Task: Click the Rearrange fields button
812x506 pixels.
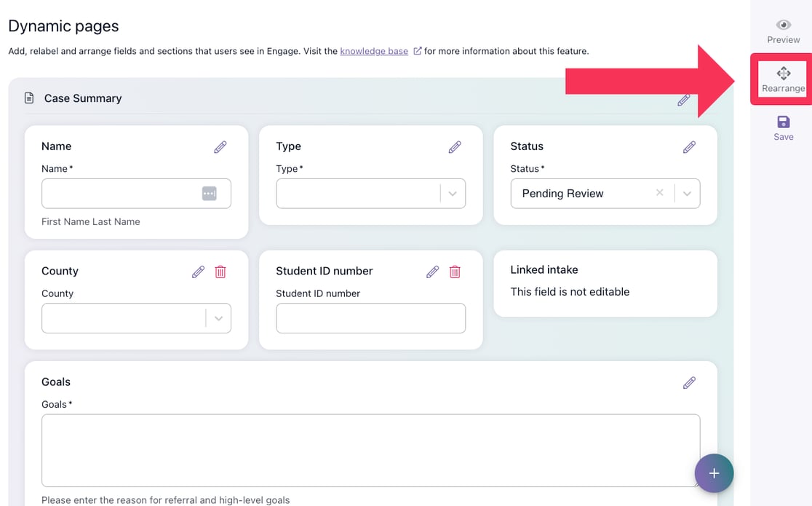Action: click(x=783, y=79)
